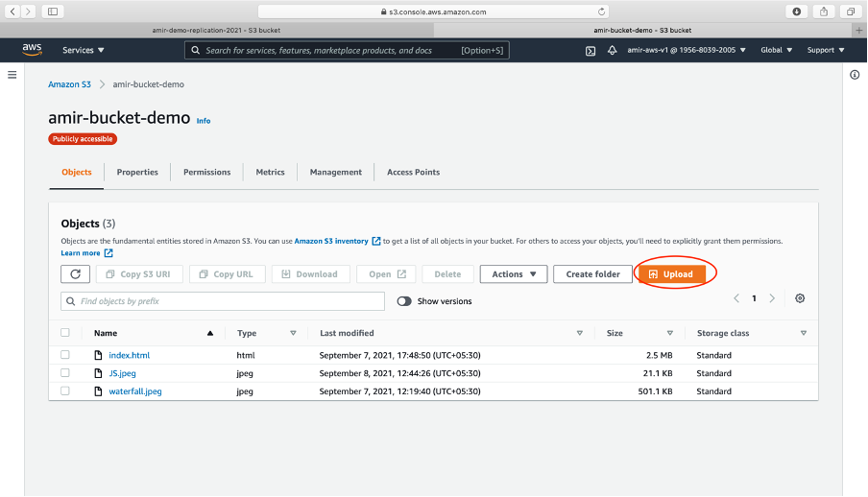Click the Learn more link
This screenshot has height=497, width=868.
point(81,253)
